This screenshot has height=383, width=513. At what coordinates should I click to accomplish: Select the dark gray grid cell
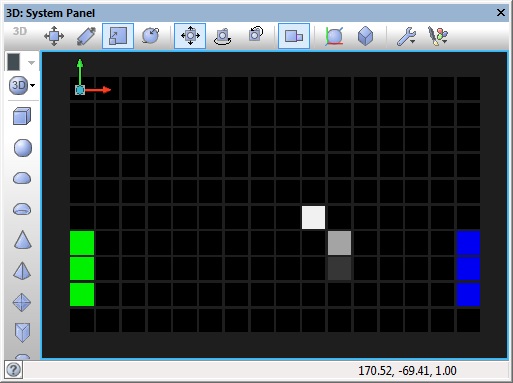[339, 269]
